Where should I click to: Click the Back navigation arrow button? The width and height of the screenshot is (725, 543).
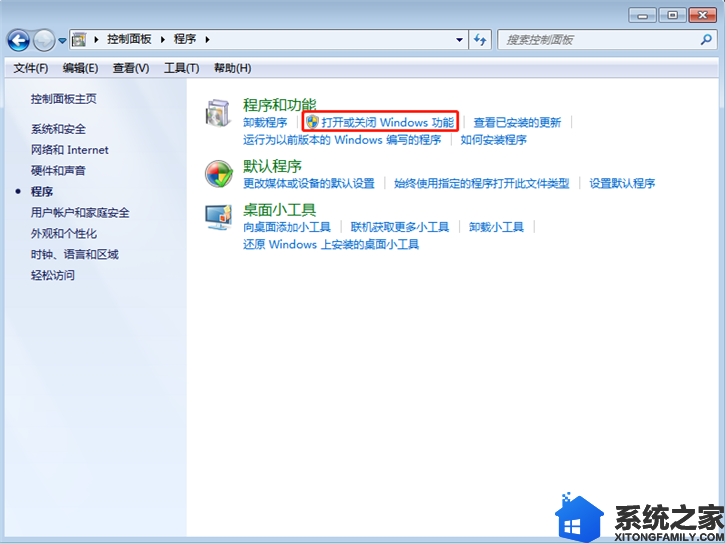(x=18, y=40)
